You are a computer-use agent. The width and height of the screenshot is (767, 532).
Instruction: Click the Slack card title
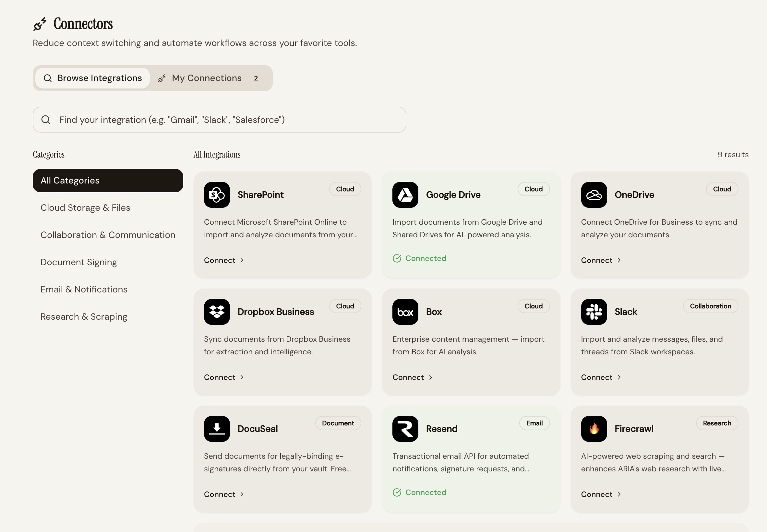coord(626,312)
